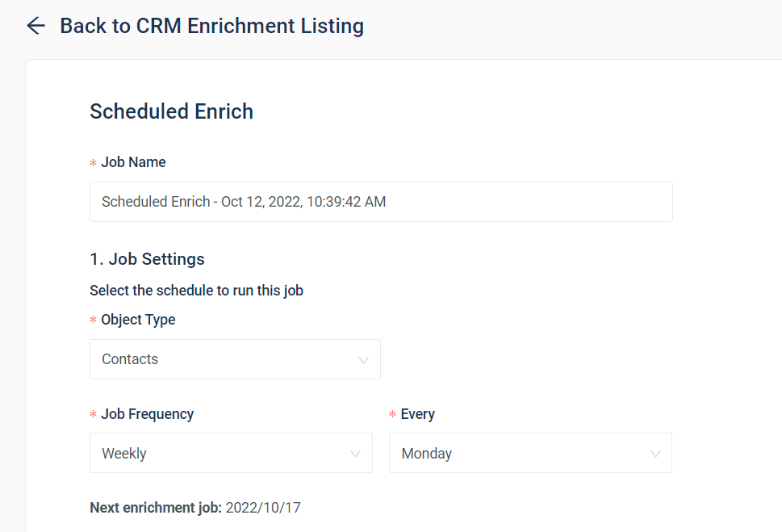Click the red asterisk beside Job Name
782x532 pixels.
coord(93,163)
